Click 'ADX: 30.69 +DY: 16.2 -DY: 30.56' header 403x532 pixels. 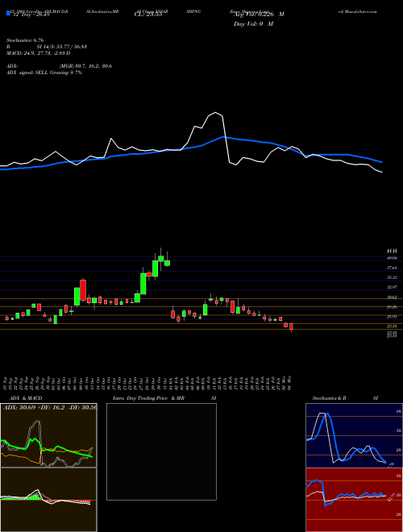pyautogui.click(x=50, y=406)
